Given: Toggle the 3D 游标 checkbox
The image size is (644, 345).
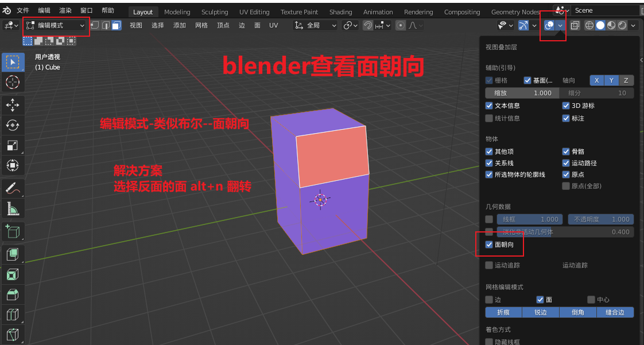Looking at the screenshot, I should tap(566, 106).
